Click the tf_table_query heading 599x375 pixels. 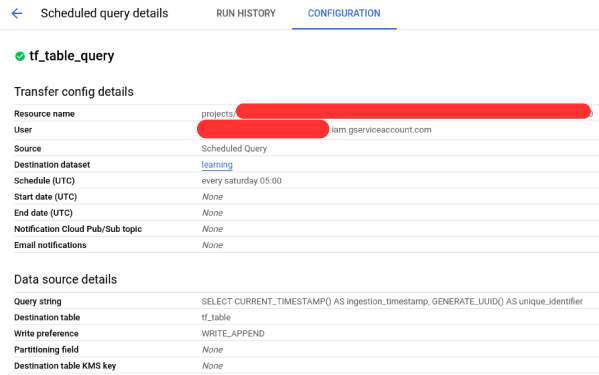pyautogui.click(x=71, y=56)
